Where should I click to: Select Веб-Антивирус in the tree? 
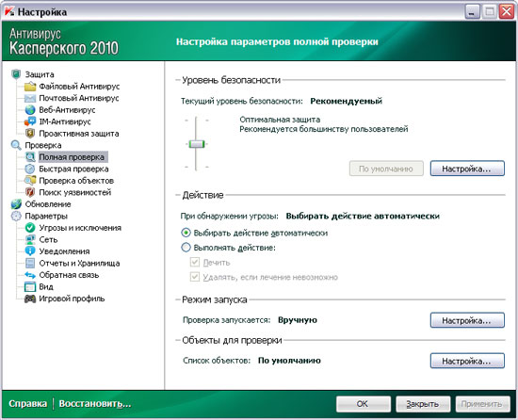[67, 109]
